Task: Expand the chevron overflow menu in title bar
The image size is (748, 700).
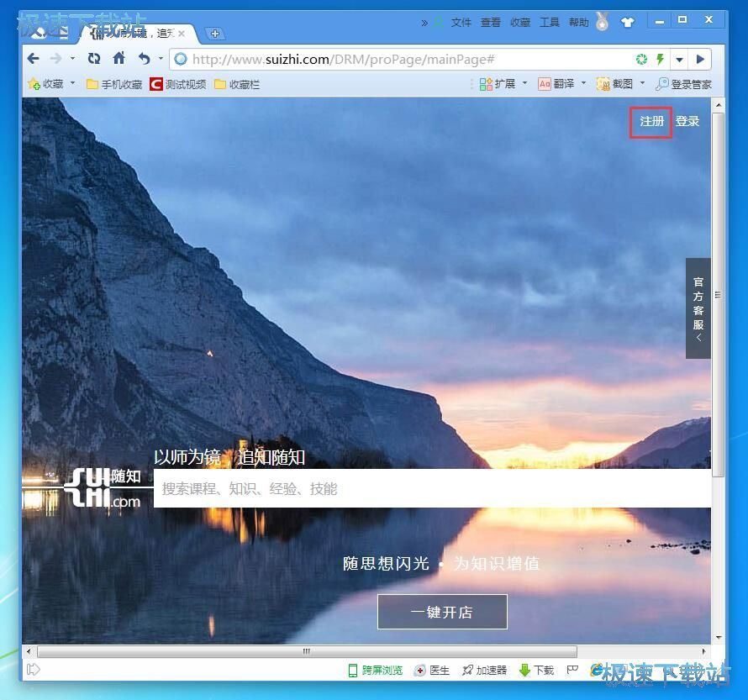Action: (x=424, y=23)
